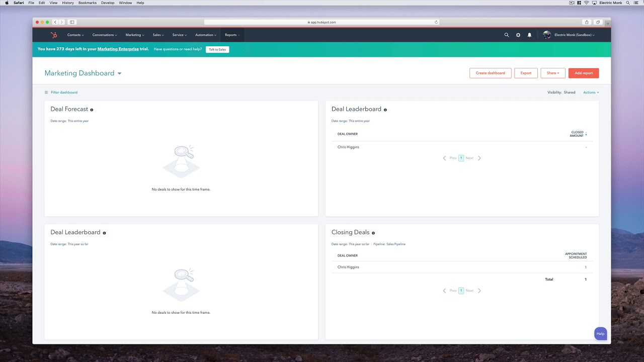Open the Help chat button
Viewport: 644px width, 362px height.
(600, 334)
